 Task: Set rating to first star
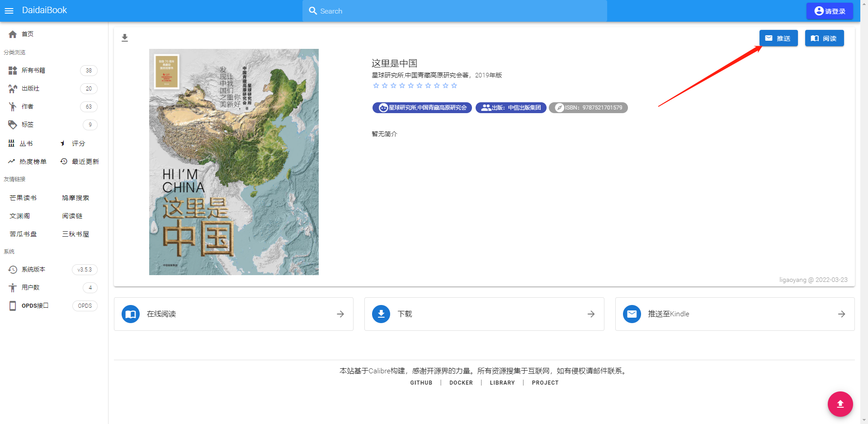(376, 86)
